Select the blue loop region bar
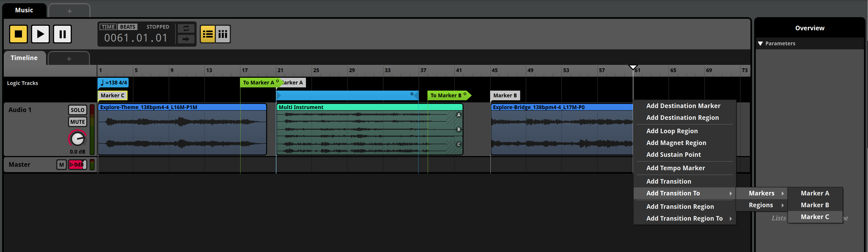Viewport: 868px width, 252px height. pyautogui.click(x=347, y=95)
